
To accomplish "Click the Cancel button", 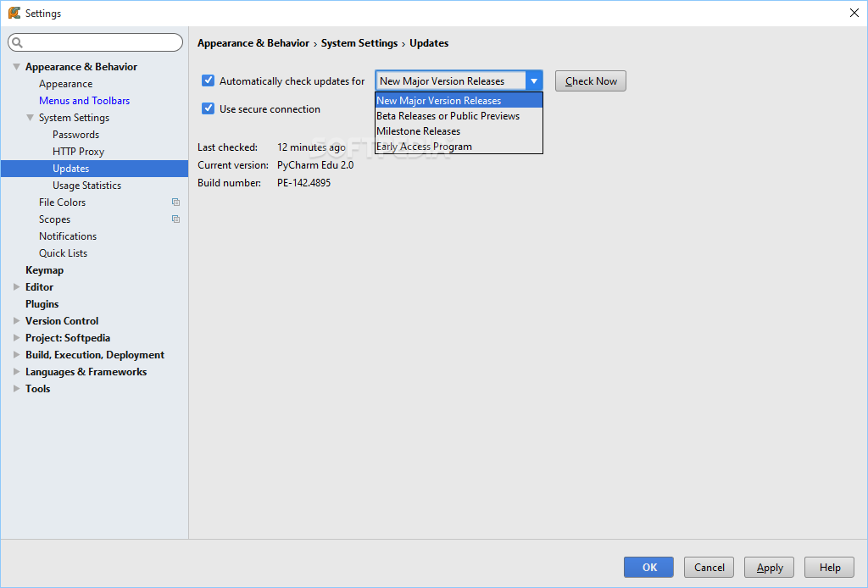I will [709, 567].
